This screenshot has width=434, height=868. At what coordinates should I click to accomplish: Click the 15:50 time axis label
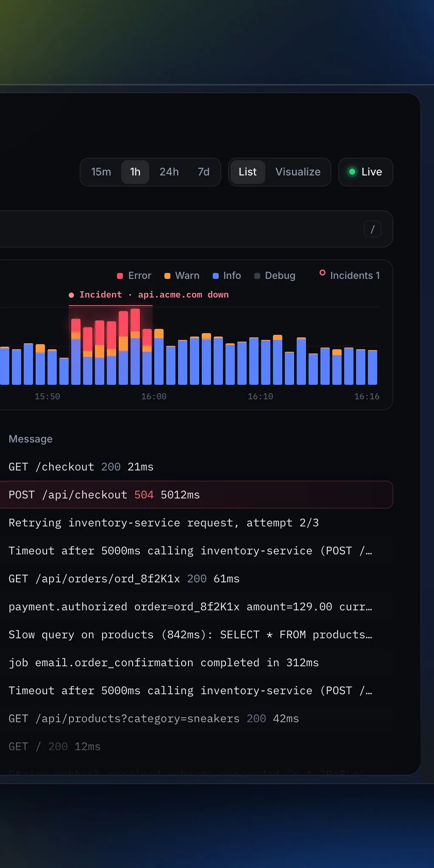[x=47, y=396]
